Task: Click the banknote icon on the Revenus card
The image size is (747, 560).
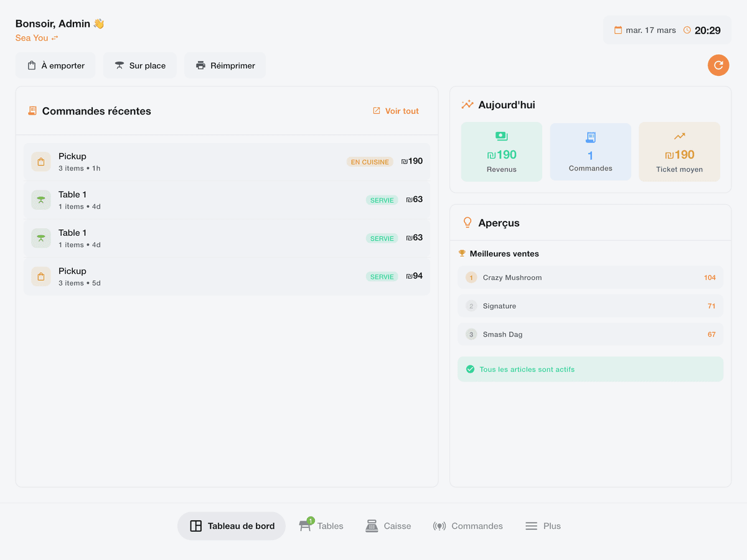Action: click(501, 136)
